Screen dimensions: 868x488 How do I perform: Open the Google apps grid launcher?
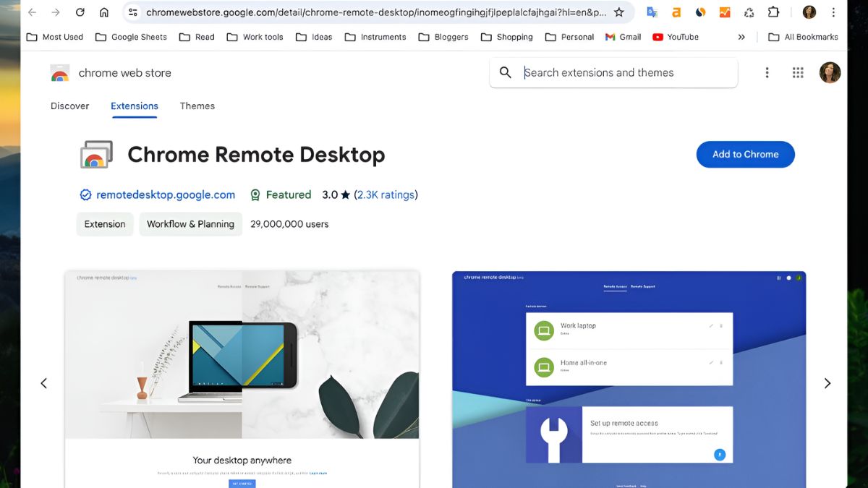click(798, 72)
